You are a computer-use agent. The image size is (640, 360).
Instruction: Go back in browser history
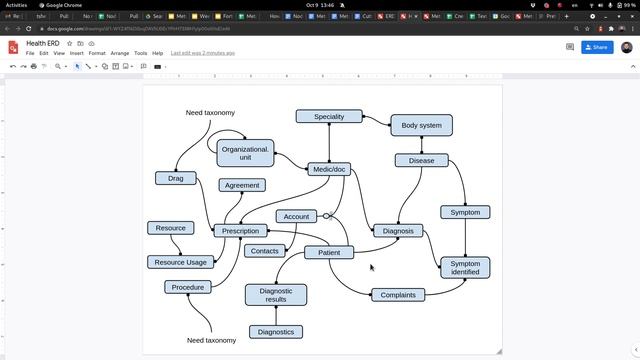pyautogui.click(x=7, y=29)
